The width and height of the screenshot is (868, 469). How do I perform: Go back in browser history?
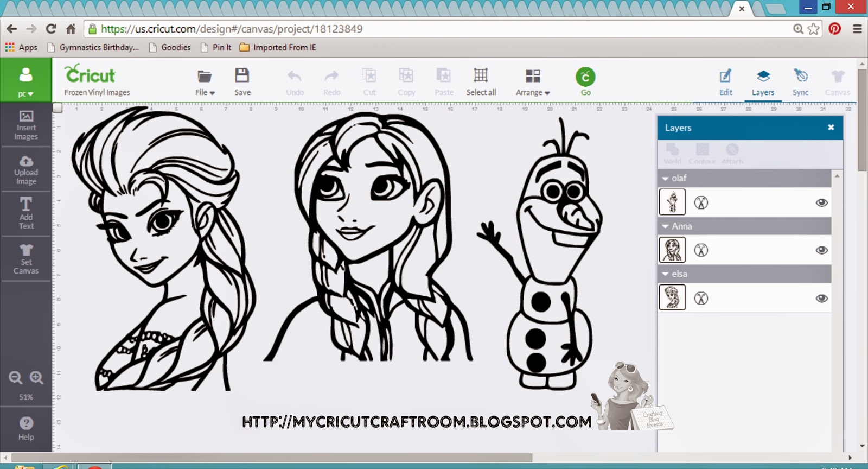click(12, 29)
